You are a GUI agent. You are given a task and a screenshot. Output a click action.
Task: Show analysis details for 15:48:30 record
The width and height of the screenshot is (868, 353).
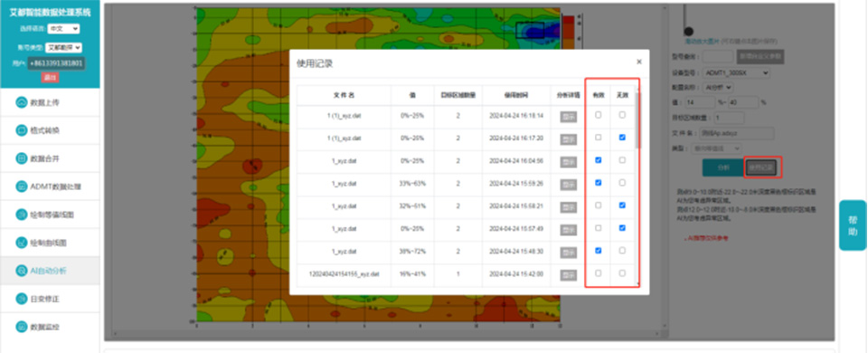tap(568, 251)
